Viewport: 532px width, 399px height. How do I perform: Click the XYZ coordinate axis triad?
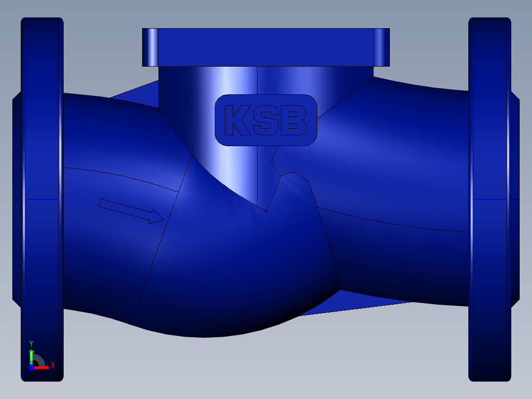tap(41, 356)
